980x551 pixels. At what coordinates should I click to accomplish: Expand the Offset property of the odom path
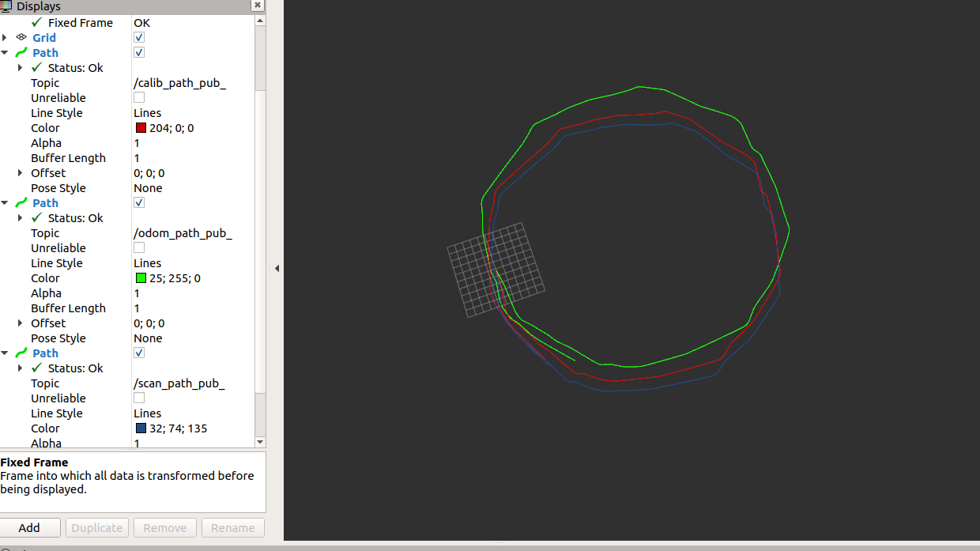(20, 323)
